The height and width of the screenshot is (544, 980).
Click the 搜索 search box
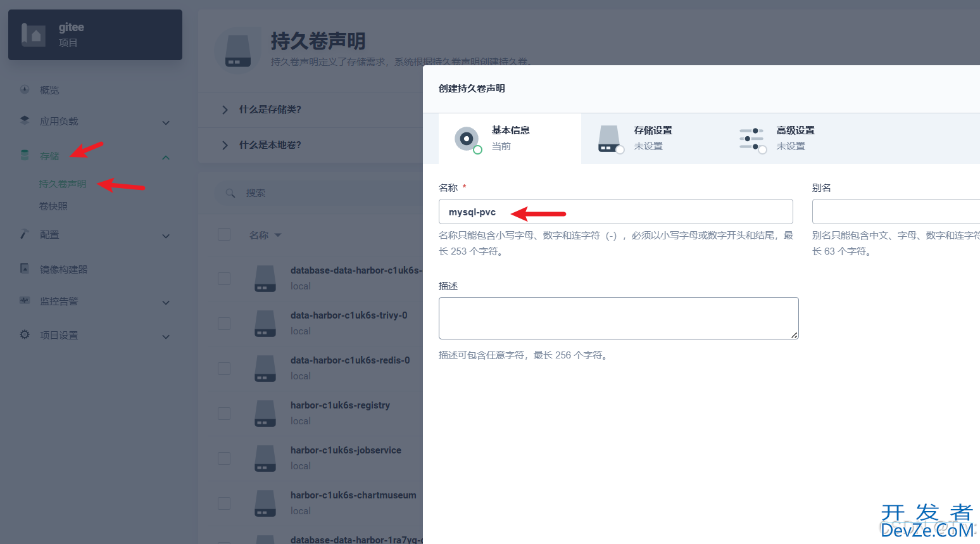[x=320, y=193]
